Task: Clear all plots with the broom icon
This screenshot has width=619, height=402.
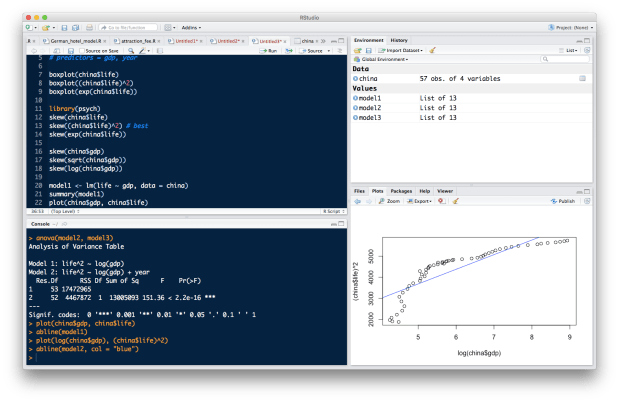Action: [x=455, y=201]
